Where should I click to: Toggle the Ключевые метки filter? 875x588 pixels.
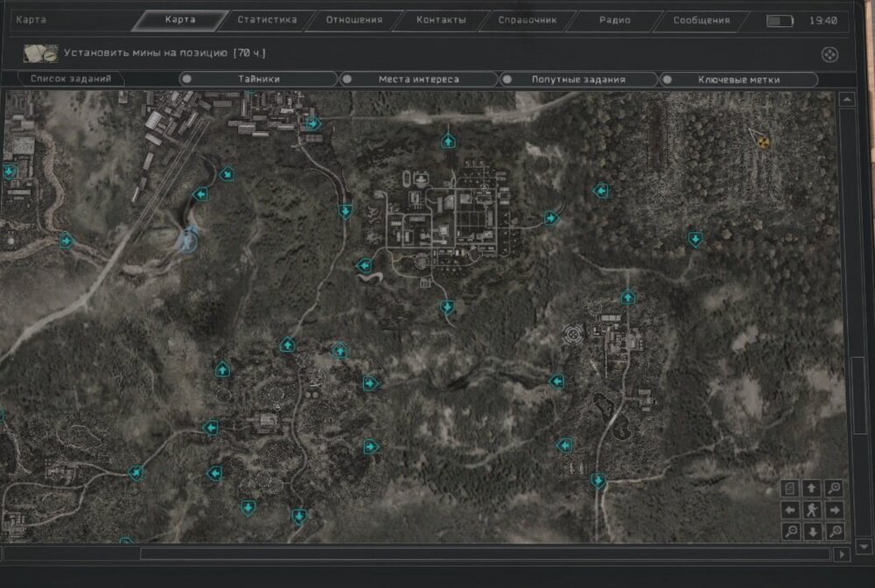pyautogui.click(x=738, y=80)
